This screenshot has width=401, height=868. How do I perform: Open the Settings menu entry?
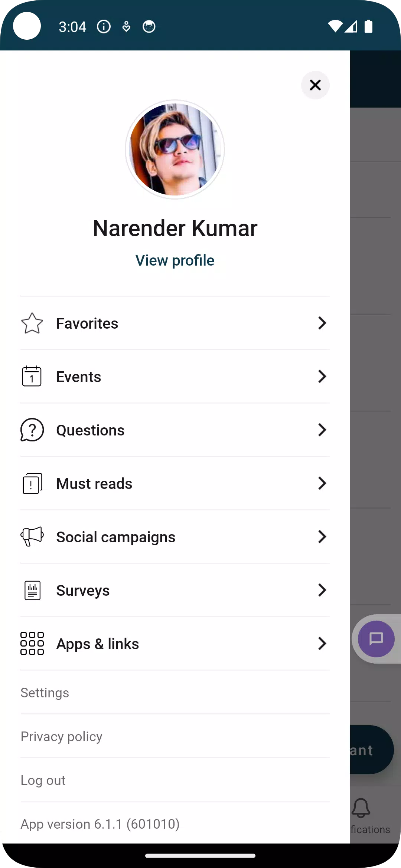point(45,693)
